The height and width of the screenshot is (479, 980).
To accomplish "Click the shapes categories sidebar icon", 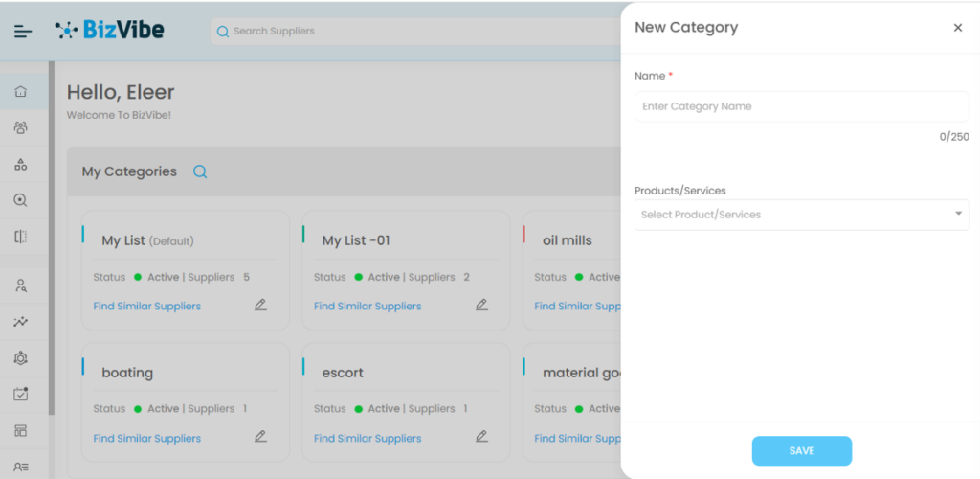I will pyautogui.click(x=21, y=165).
